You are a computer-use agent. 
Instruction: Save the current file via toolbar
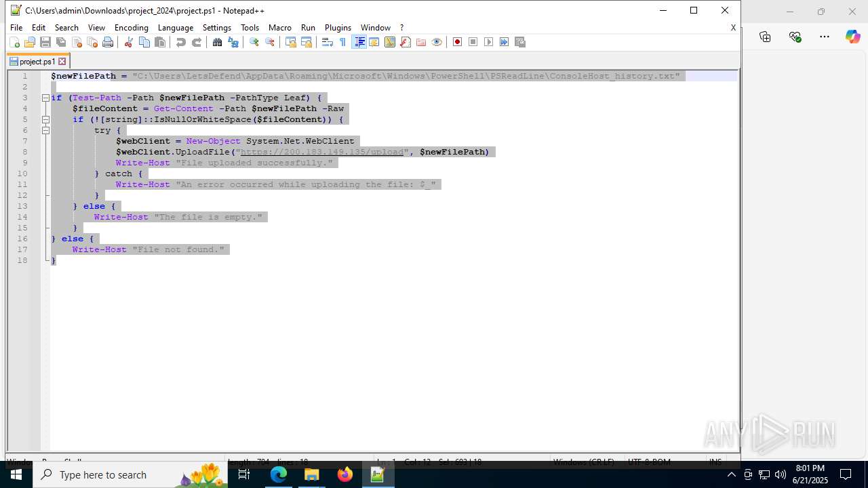[x=45, y=42]
